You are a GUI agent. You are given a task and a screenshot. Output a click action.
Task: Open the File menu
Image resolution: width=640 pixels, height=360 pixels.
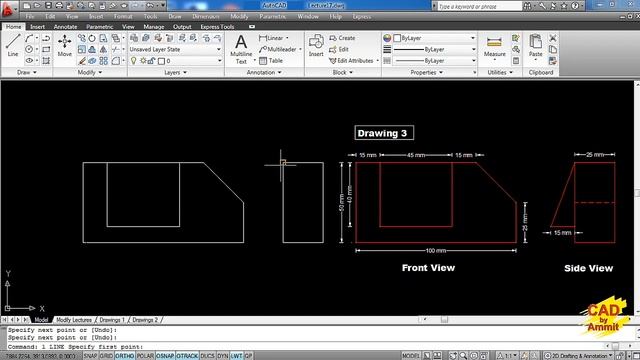(x=29, y=17)
